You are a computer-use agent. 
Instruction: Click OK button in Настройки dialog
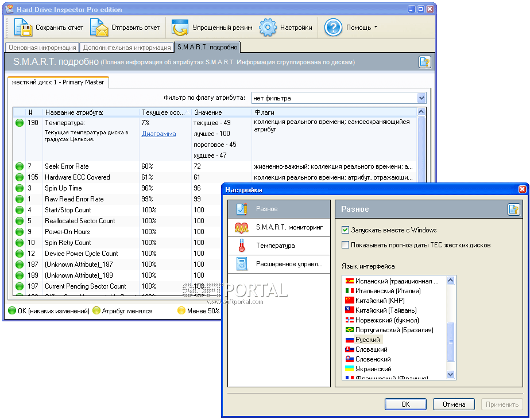coord(405,404)
